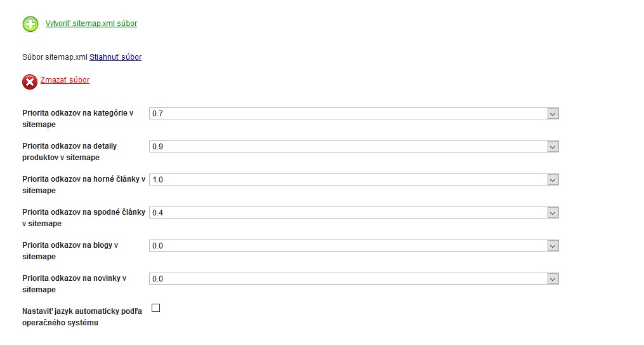The height and width of the screenshot is (345, 644).
Task: Enable automatic language by operating system checkbox
Action: click(x=156, y=308)
